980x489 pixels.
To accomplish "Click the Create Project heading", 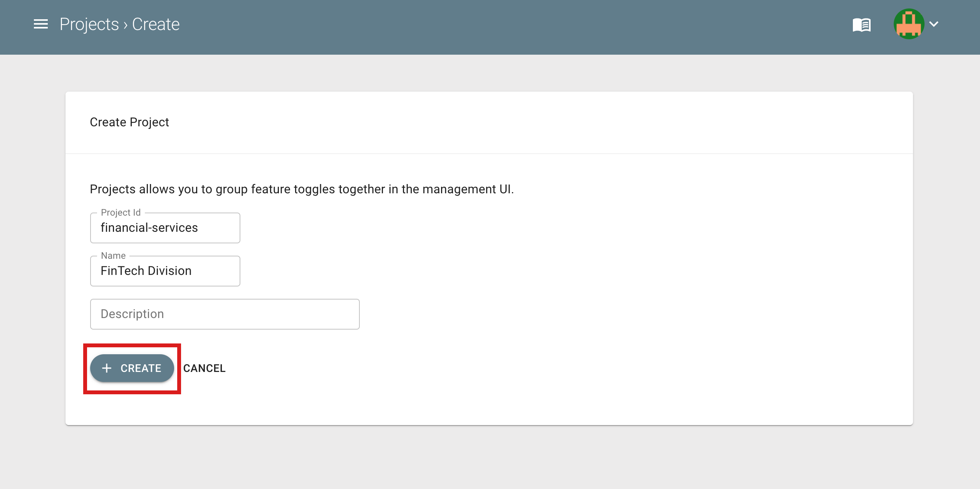I will (x=129, y=122).
